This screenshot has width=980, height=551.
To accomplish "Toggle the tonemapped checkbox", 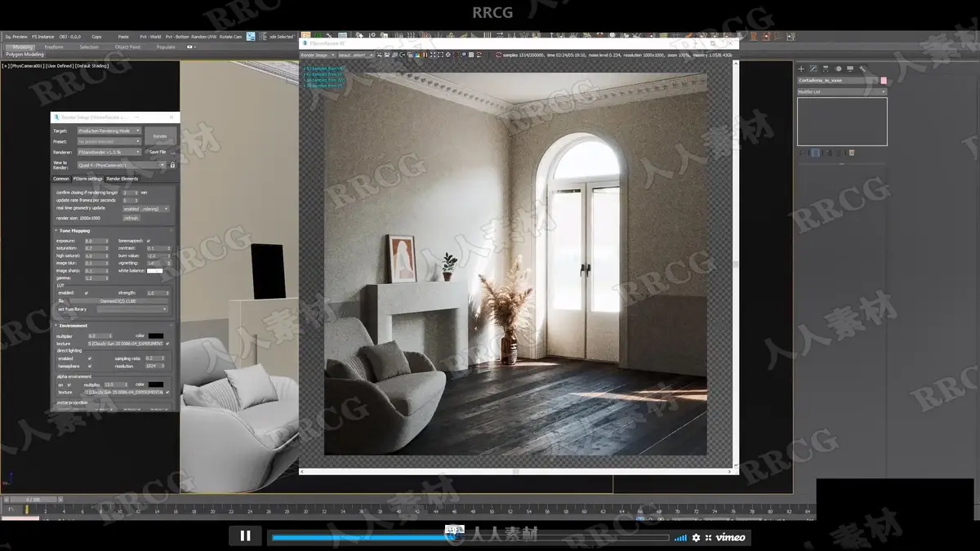I will (149, 241).
